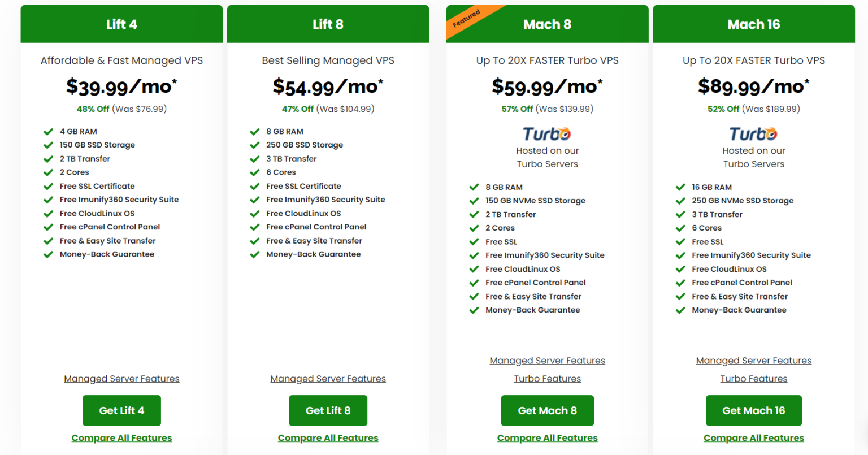Image resolution: width=868 pixels, height=455 pixels.
Task: Click the Get Lift 8 button
Action: point(328,410)
